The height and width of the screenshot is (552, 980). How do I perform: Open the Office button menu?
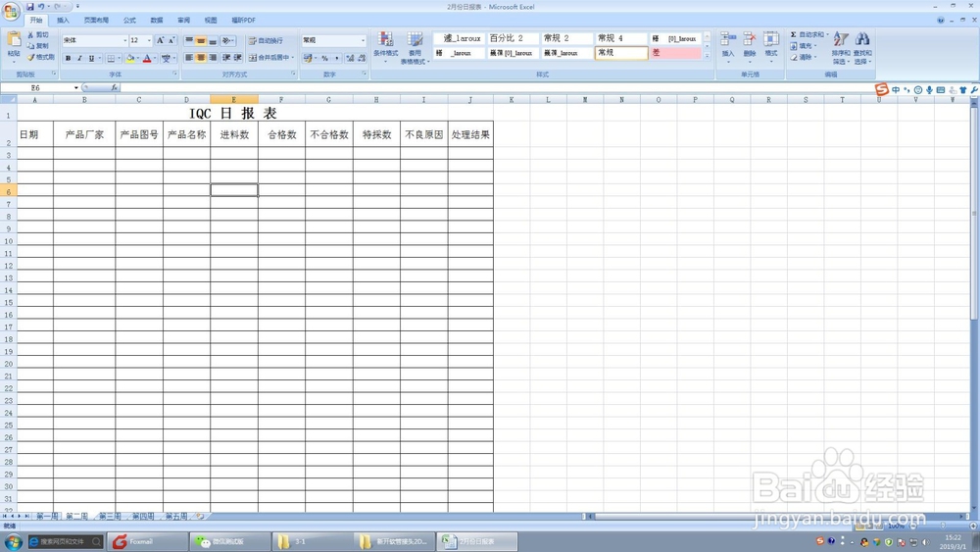tap(11, 11)
